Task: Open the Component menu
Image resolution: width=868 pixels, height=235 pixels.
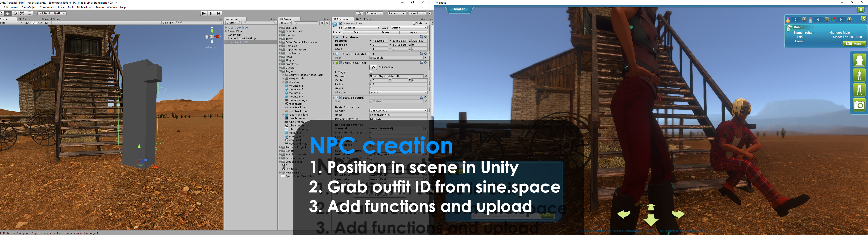Action: (47, 7)
